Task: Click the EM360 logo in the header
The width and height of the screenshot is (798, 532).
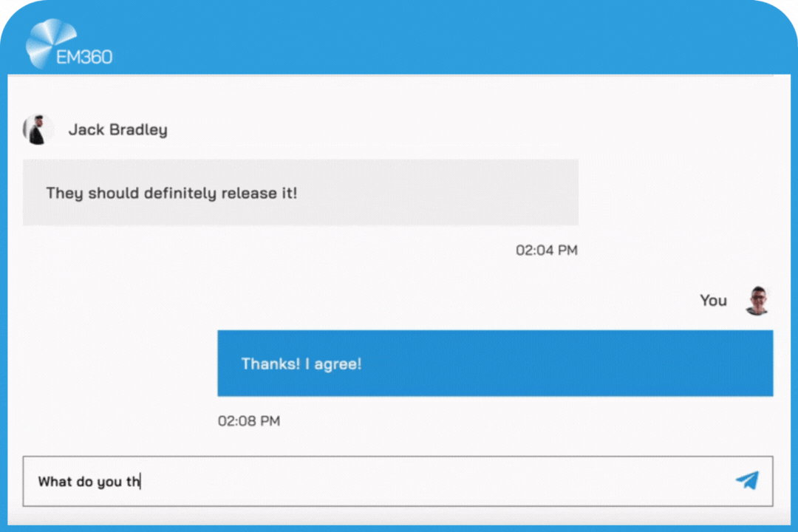Action: 69,44
